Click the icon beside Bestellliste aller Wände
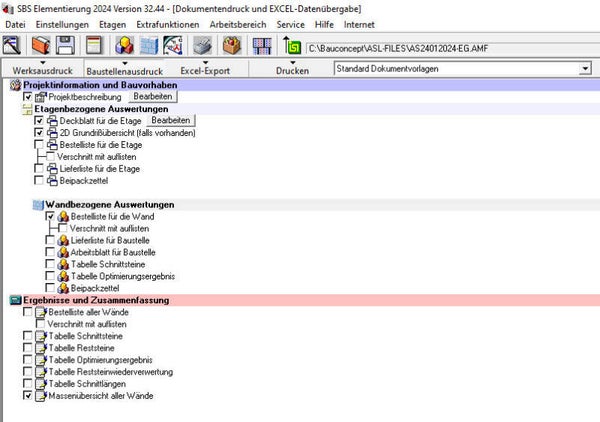Screen dimensions: 600x422 [41, 312]
